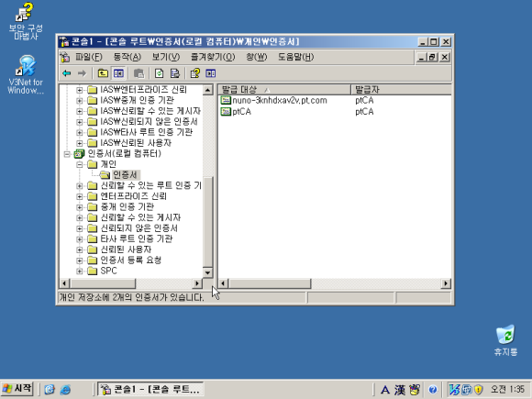This screenshot has height=399, width=532.
Task: Collapse the 인증서(로컬 컴퓨터) tree node
Action: pyautogui.click(x=67, y=154)
